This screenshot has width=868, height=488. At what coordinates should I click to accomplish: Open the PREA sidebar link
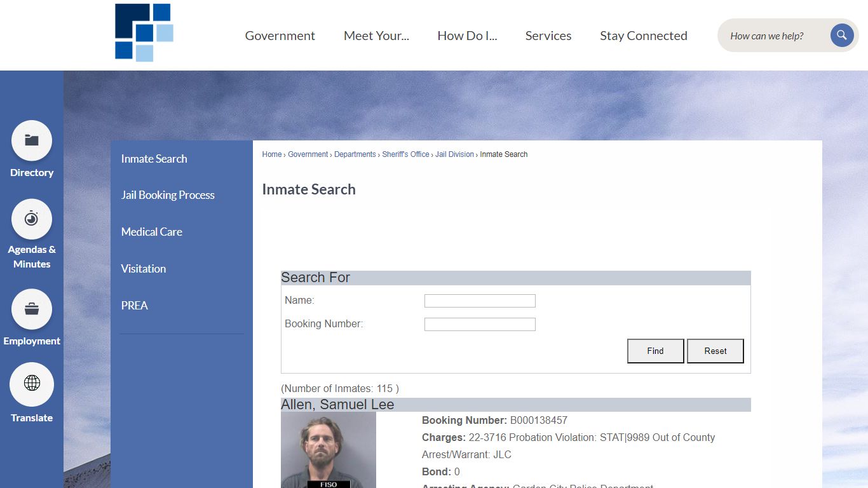coord(135,306)
